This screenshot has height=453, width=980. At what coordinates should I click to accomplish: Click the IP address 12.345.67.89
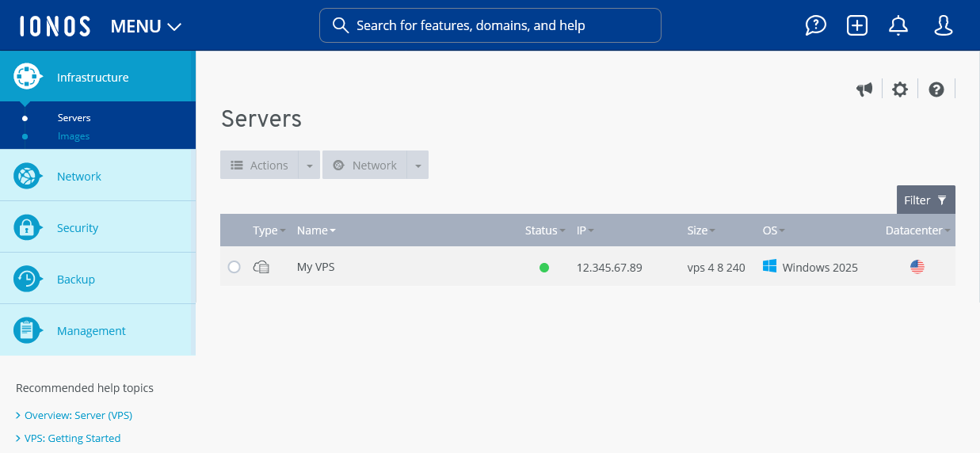(x=609, y=268)
